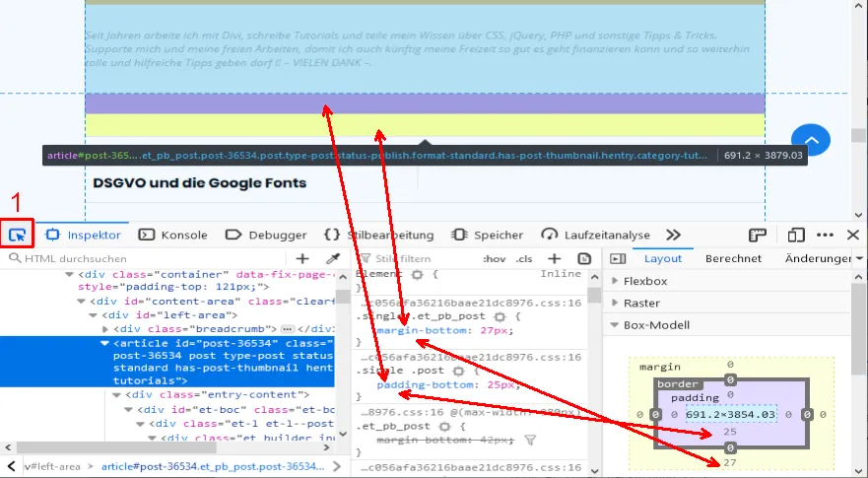Expand the Raster section

[x=615, y=303]
